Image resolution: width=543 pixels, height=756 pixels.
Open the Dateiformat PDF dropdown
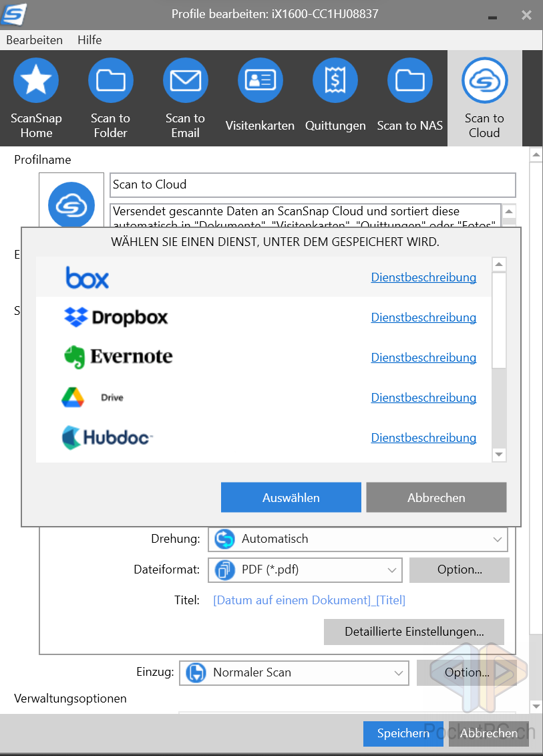coord(305,570)
